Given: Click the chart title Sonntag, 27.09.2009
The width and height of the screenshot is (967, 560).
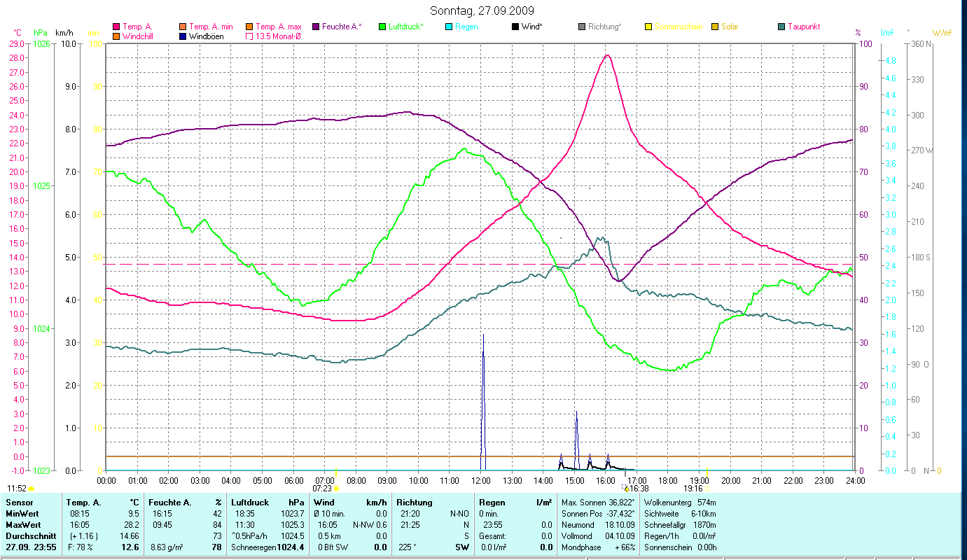Looking at the screenshot, I should click(482, 10).
